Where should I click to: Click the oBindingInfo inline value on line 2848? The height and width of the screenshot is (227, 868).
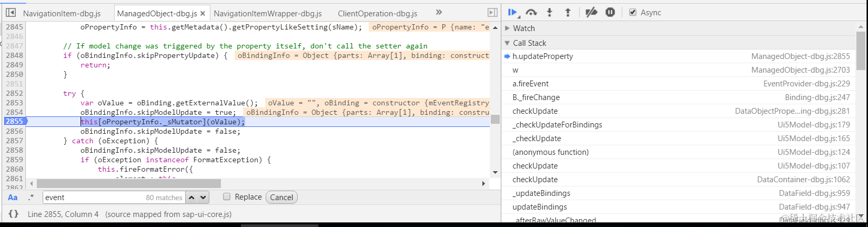[x=363, y=55]
